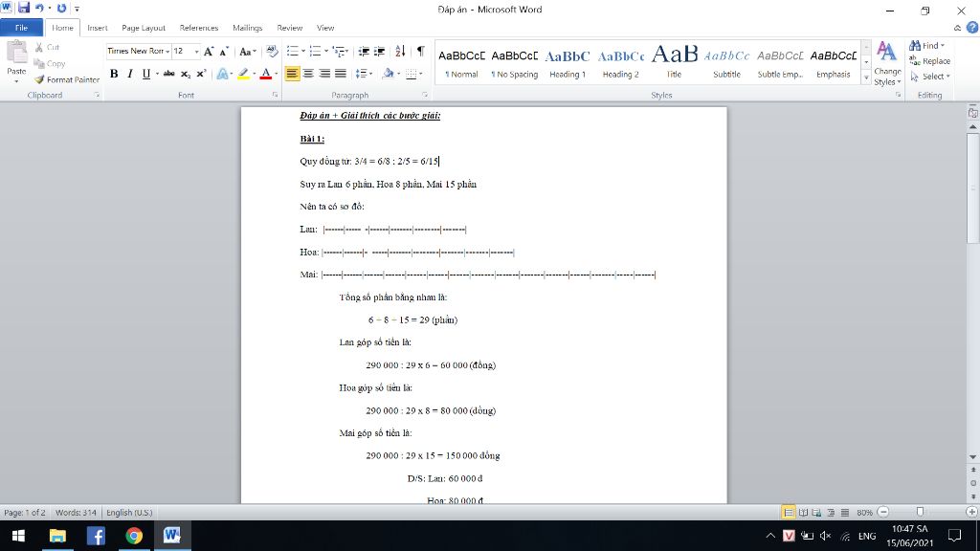Toggle Align Text Right

(x=324, y=74)
